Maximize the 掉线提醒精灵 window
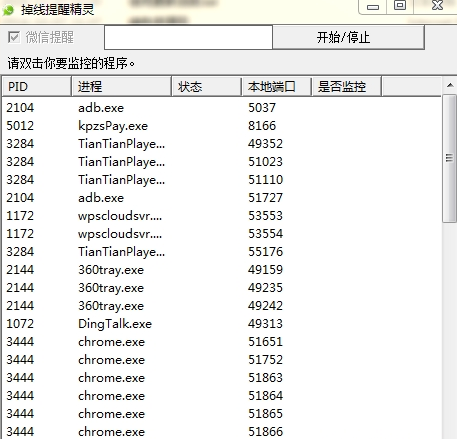 (400, 6)
